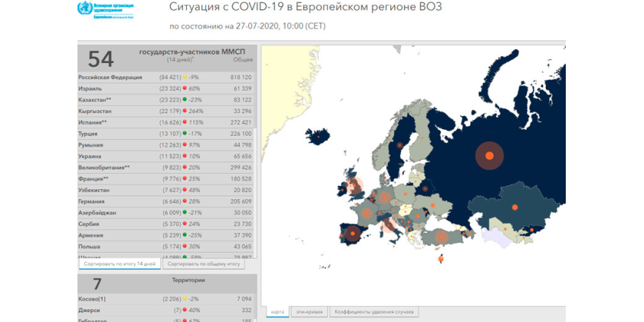The width and height of the screenshot is (644, 322).
Task: Pick the Германия row in the list
Action: pyautogui.click(x=166, y=201)
